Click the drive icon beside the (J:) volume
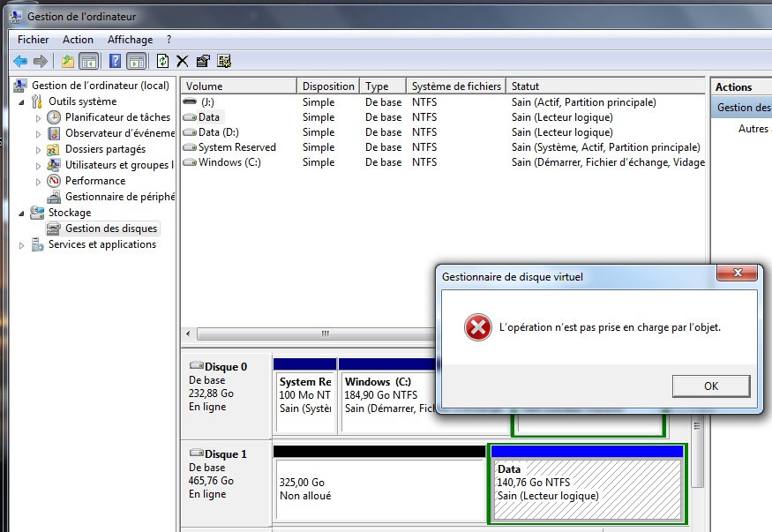772x532 pixels. pos(190,101)
